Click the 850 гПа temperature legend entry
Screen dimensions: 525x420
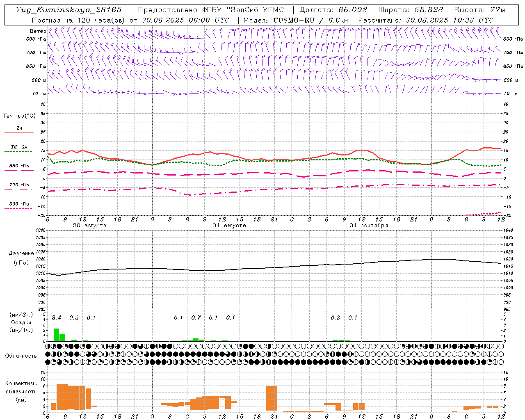19,166
